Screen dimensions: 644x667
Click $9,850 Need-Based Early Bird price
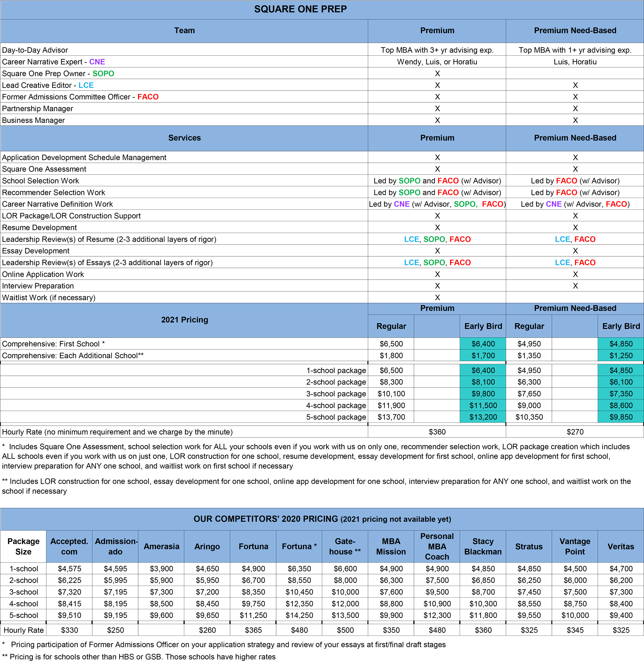(x=621, y=417)
